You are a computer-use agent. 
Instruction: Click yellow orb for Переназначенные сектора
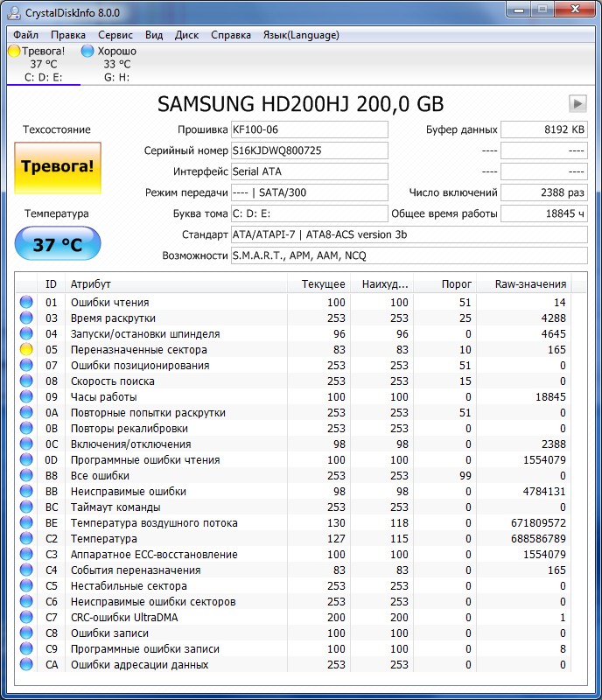26,349
